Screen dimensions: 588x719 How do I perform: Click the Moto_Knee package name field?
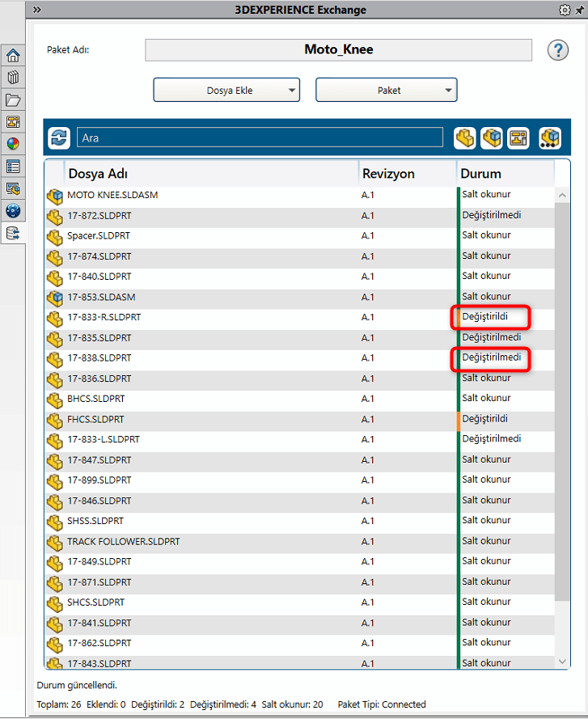tap(339, 50)
